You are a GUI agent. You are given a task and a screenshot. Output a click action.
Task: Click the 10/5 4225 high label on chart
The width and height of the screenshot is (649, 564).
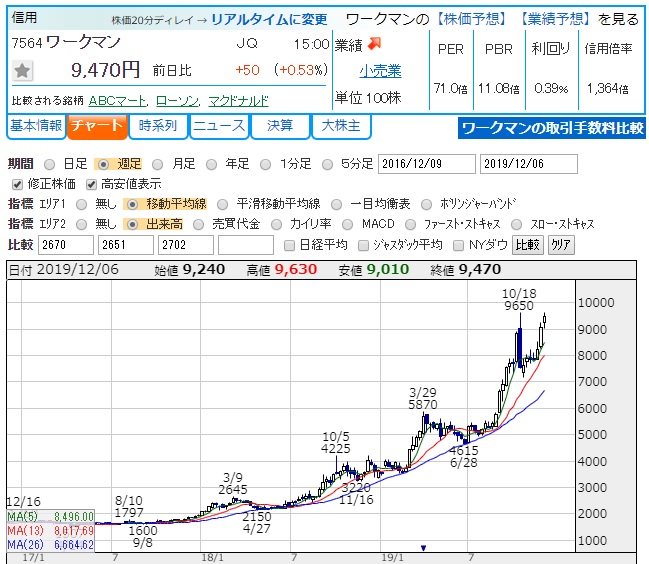[336, 442]
